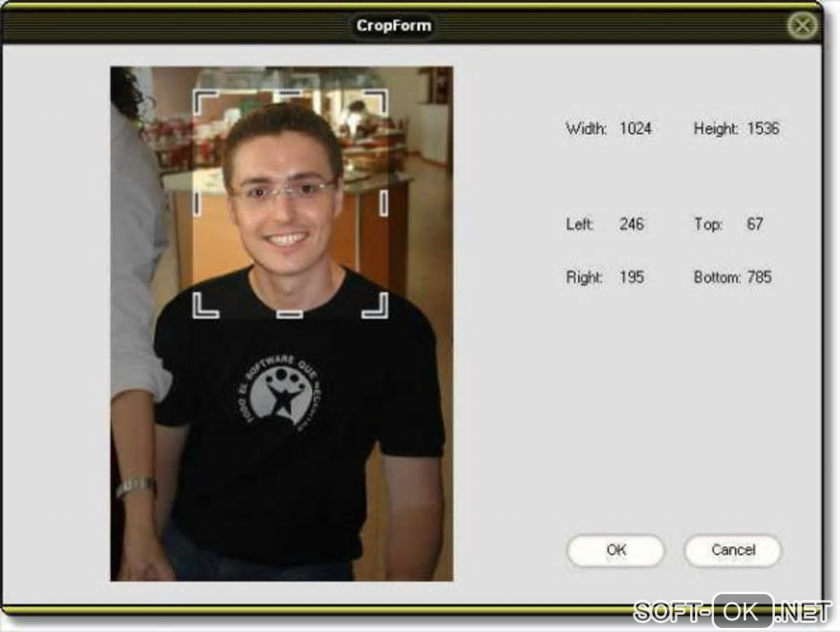Click the Width value 1024
The width and height of the screenshot is (840, 632).
636,128
